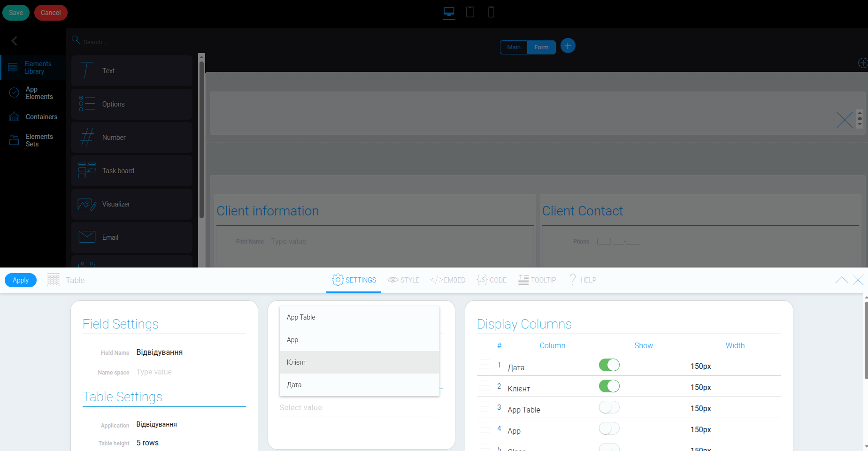The image size is (868, 451).
Task: Select the Task board element icon
Action: pyautogui.click(x=87, y=171)
